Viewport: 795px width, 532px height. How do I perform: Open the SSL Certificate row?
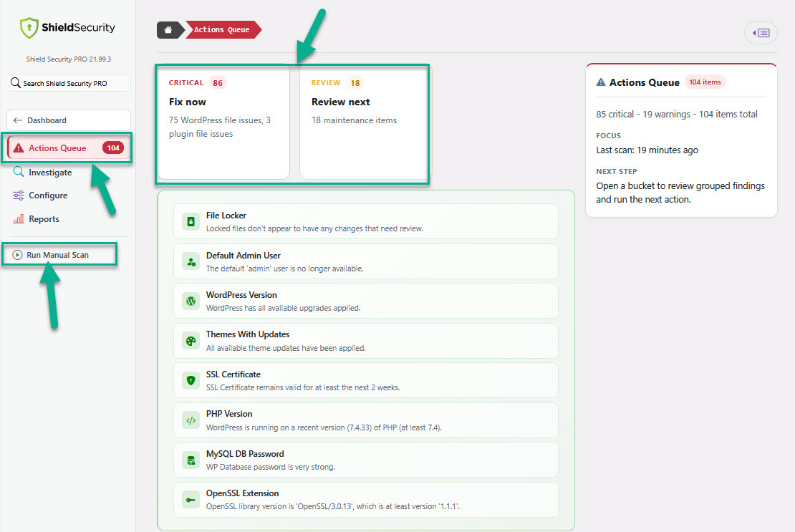pyautogui.click(x=365, y=380)
